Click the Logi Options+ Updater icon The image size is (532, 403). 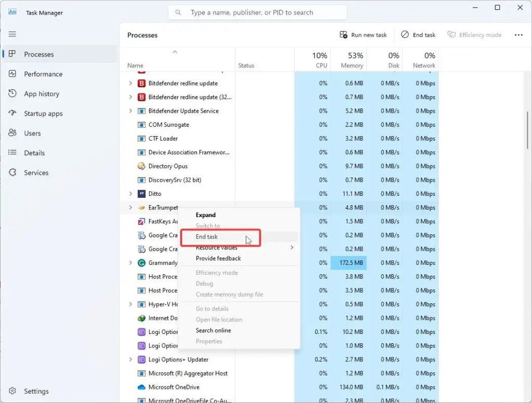141,359
